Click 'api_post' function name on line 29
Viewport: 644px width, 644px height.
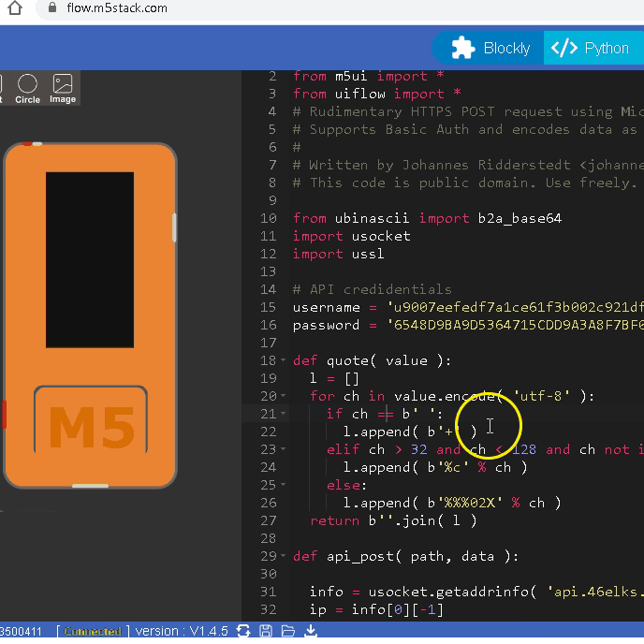[x=359, y=556]
